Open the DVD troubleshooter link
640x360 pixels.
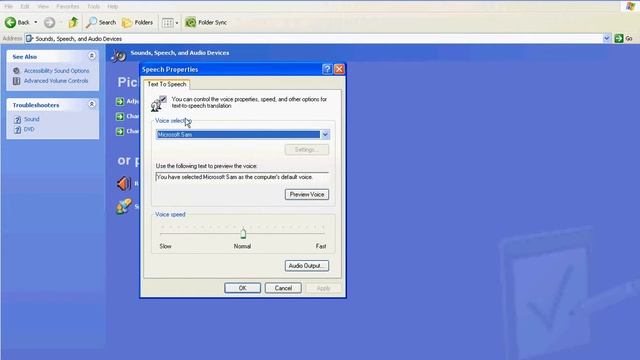[x=29, y=129]
